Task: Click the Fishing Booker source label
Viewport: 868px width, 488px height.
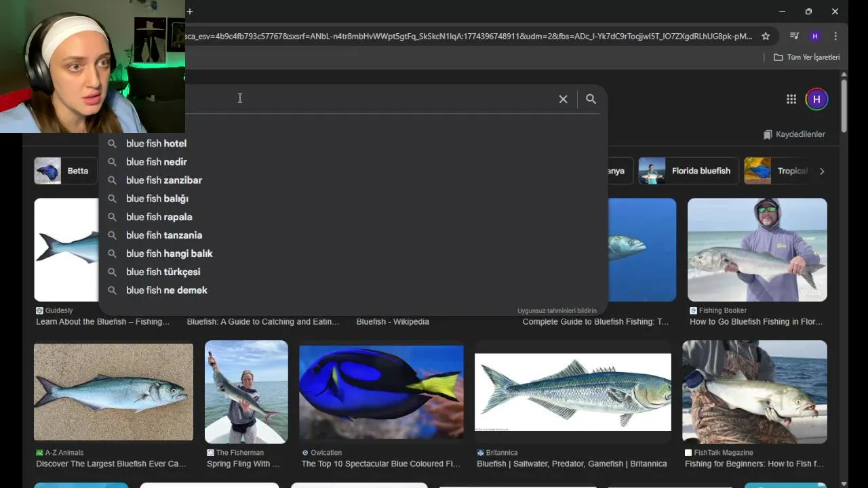Action: 718,310
